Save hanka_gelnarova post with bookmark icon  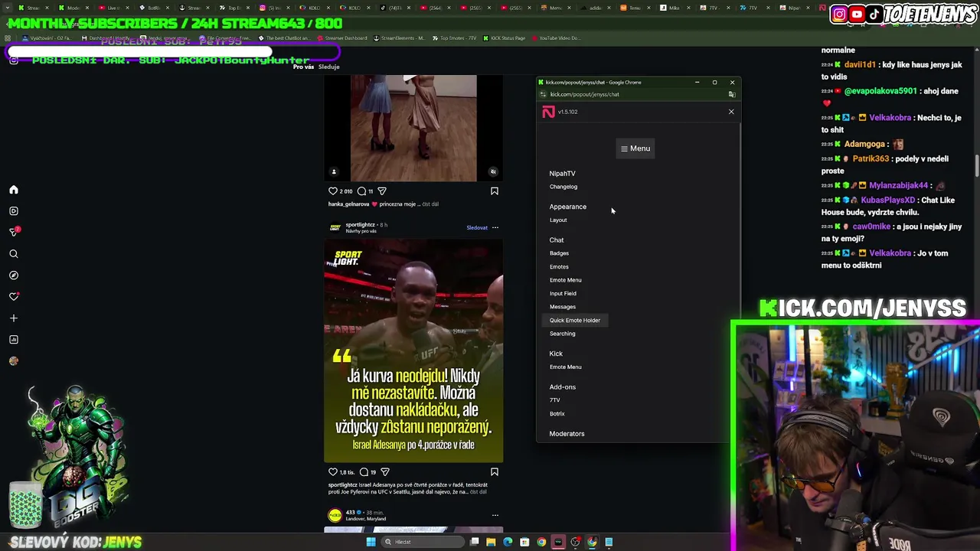[495, 191]
